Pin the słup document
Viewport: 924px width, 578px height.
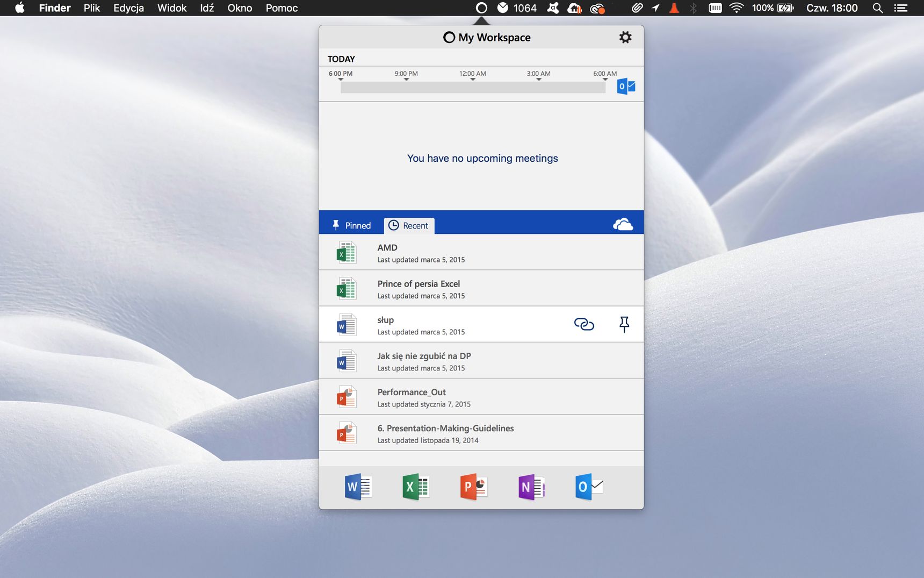click(x=624, y=324)
